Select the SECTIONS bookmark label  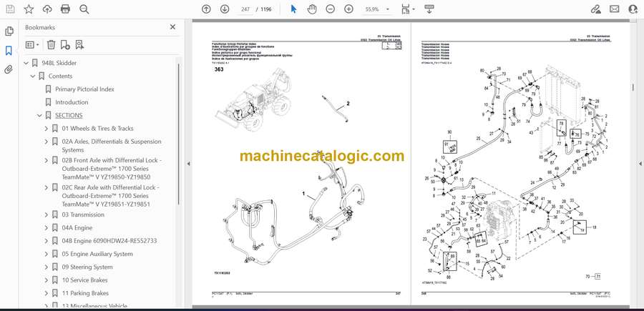pyautogui.click(x=69, y=115)
